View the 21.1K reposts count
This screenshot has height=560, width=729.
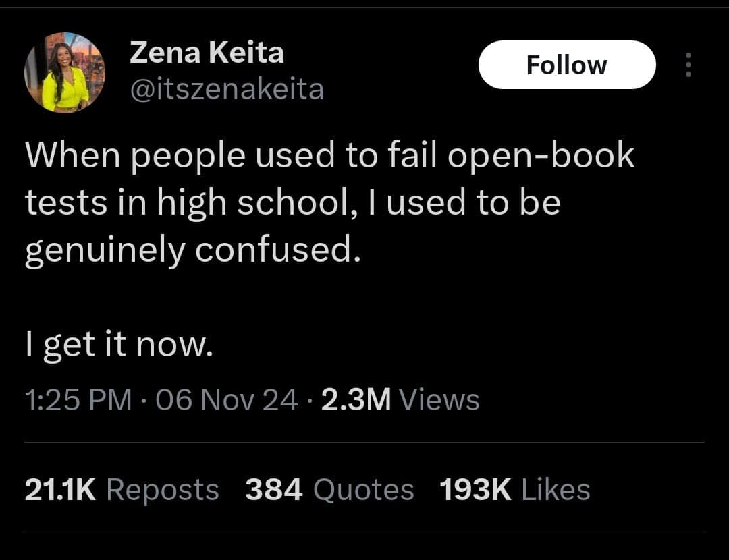[59, 490]
